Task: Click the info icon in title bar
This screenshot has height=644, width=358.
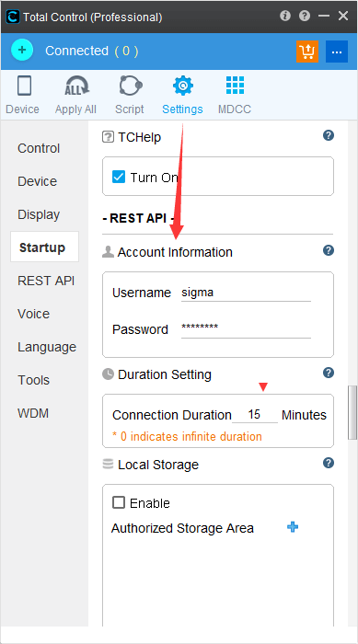Action: tap(285, 16)
